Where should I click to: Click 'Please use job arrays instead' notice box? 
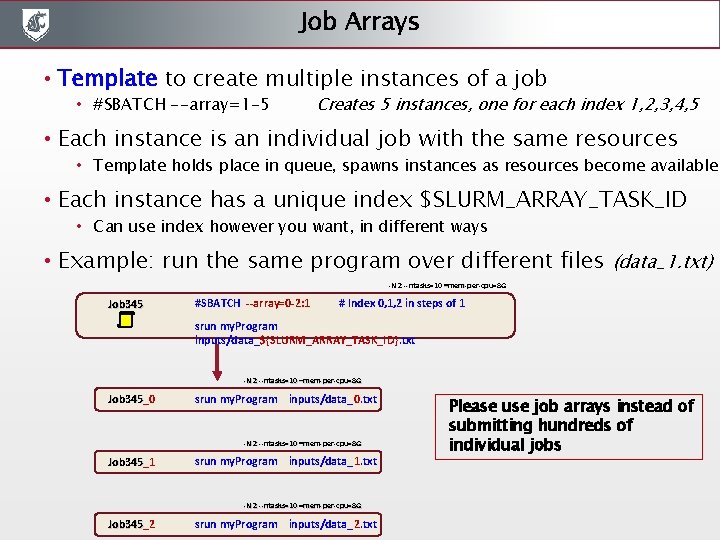point(568,427)
